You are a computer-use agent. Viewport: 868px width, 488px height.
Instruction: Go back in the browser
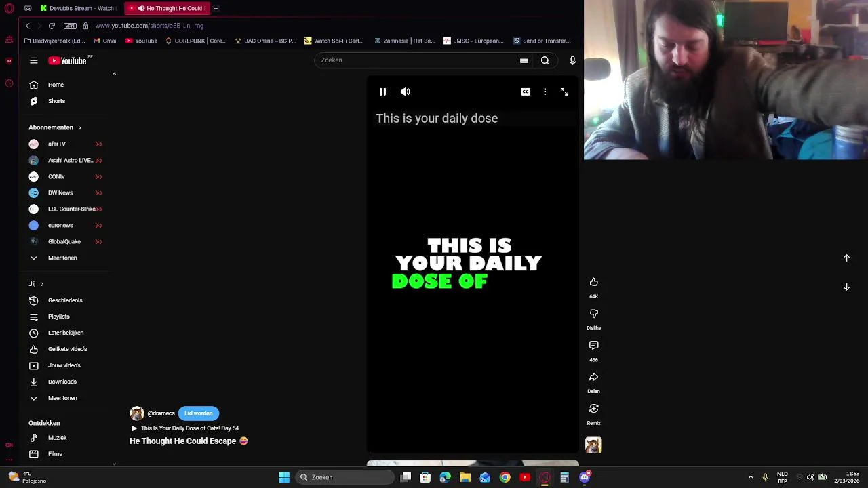pyautogui.click(x=27, y=26)
